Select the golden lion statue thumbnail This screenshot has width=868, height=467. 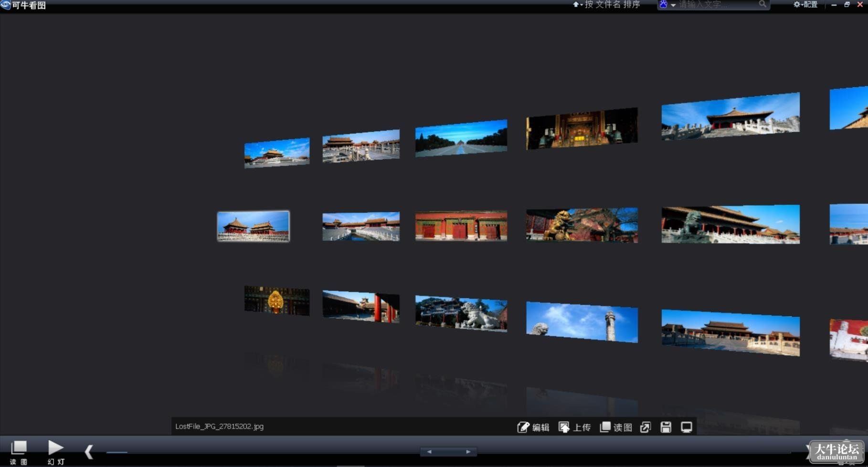(x=582, y=225)
